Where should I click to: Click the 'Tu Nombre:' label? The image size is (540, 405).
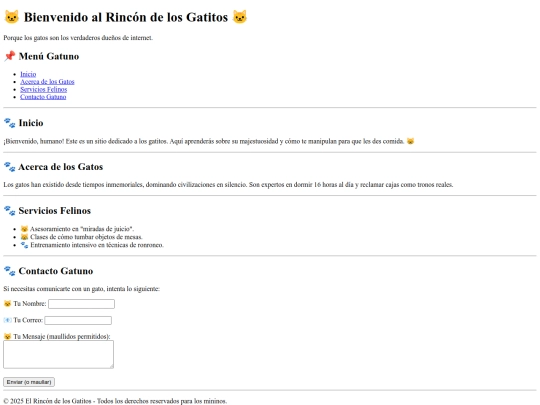pyautogui.click(x=30, y=304)
